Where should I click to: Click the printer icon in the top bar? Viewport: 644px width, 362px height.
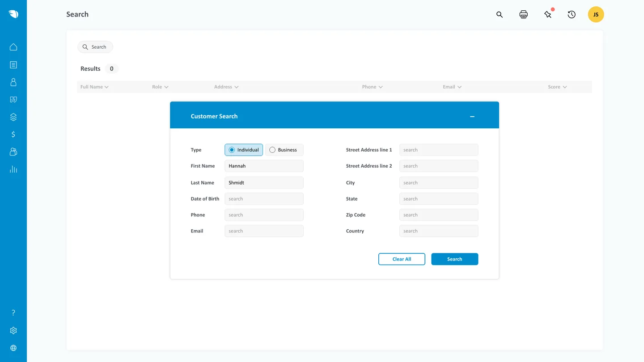[x=523, y=14]
